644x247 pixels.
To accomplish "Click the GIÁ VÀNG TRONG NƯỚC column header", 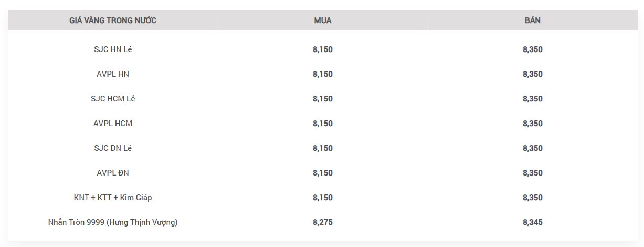I will (113, 20).
